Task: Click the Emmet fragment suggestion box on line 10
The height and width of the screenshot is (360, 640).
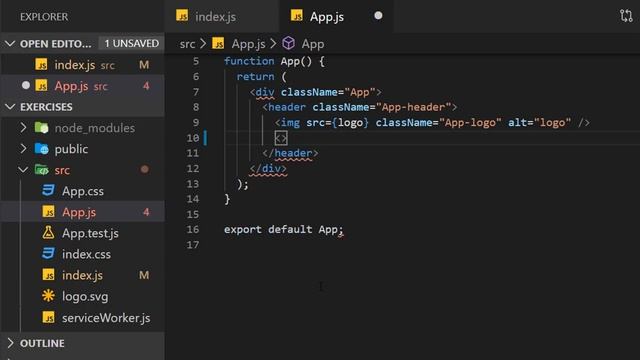Action: [281, 138]
